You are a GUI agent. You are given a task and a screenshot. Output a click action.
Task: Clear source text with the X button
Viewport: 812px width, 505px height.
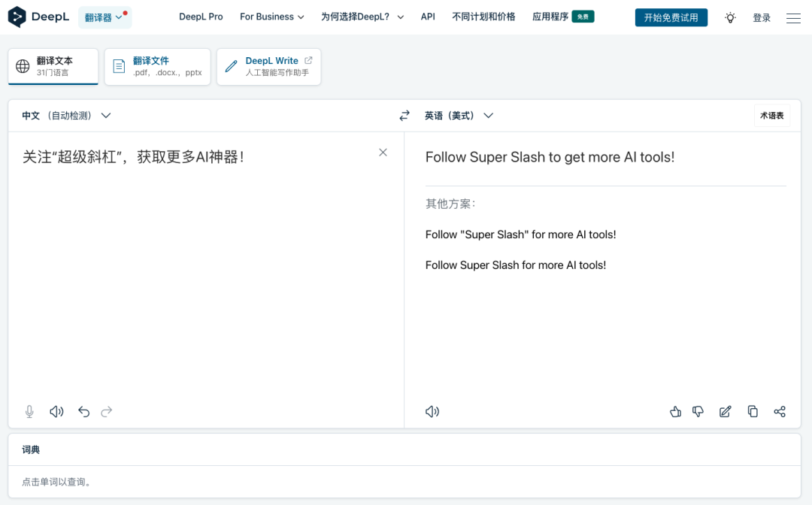[383, 153]
